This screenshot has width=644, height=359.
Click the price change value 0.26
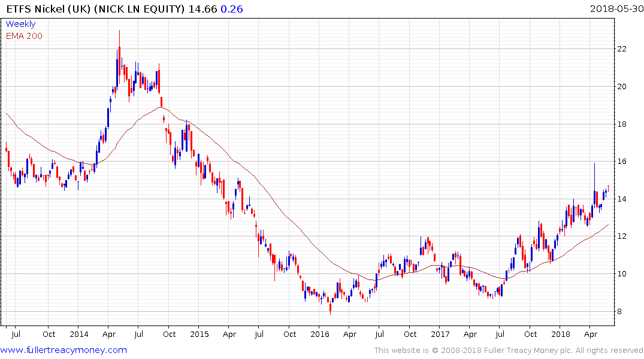232,9
